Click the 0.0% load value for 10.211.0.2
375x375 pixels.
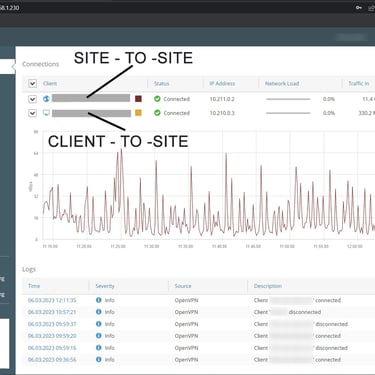pyautogui.click(x=329, y=99)
